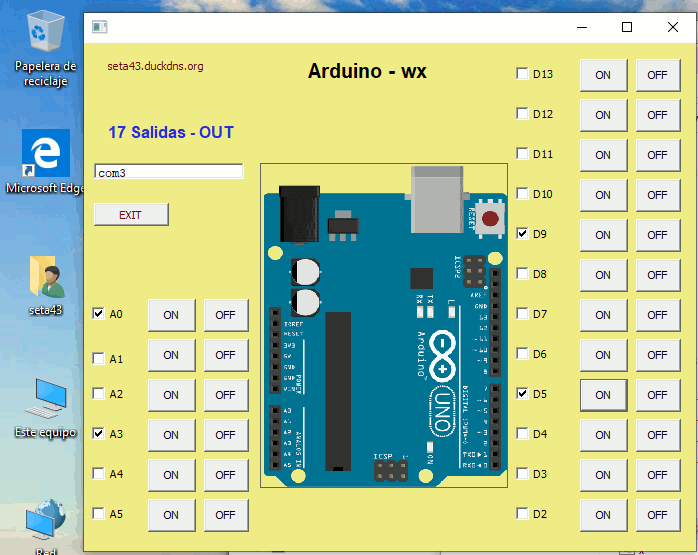Turn ON pin D2
The height and width of the screenshot is (555, 698).
coord(603,515)
